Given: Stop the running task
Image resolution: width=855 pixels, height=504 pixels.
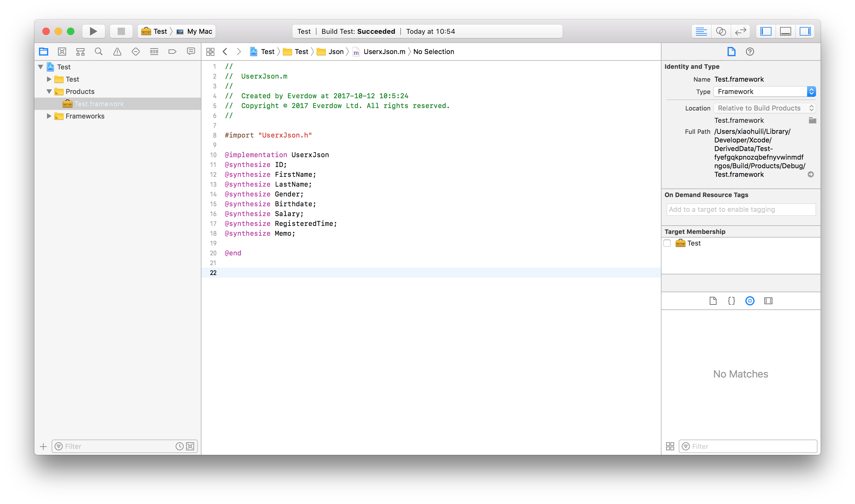Looking at the screenshot, I should click(121, 31).
